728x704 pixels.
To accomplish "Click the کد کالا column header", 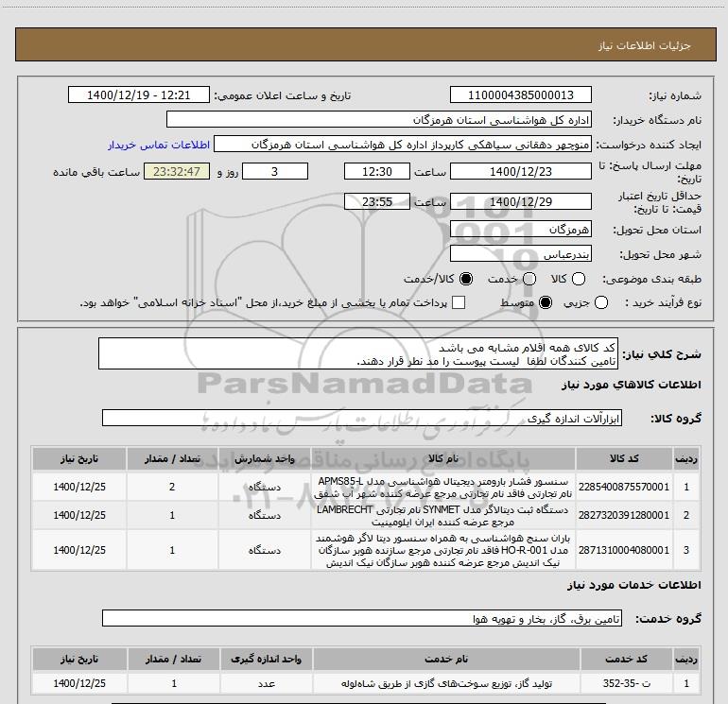I will point(624,458).
